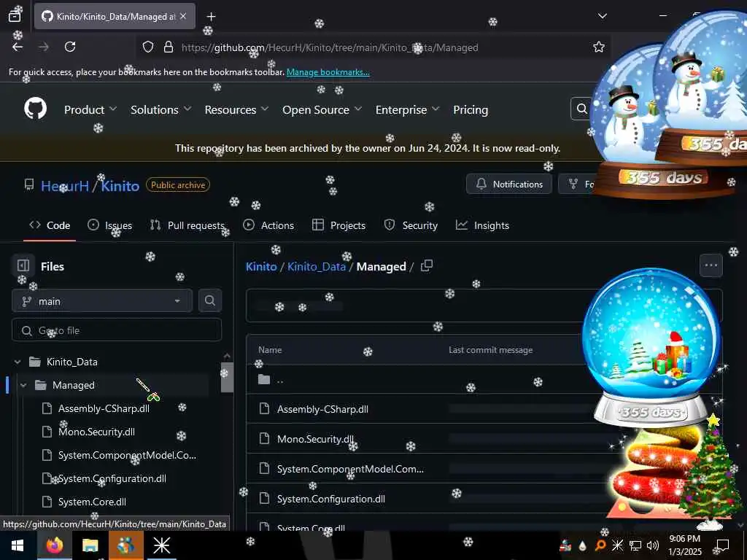Go back with the browser back arrow

pos(18,47)
